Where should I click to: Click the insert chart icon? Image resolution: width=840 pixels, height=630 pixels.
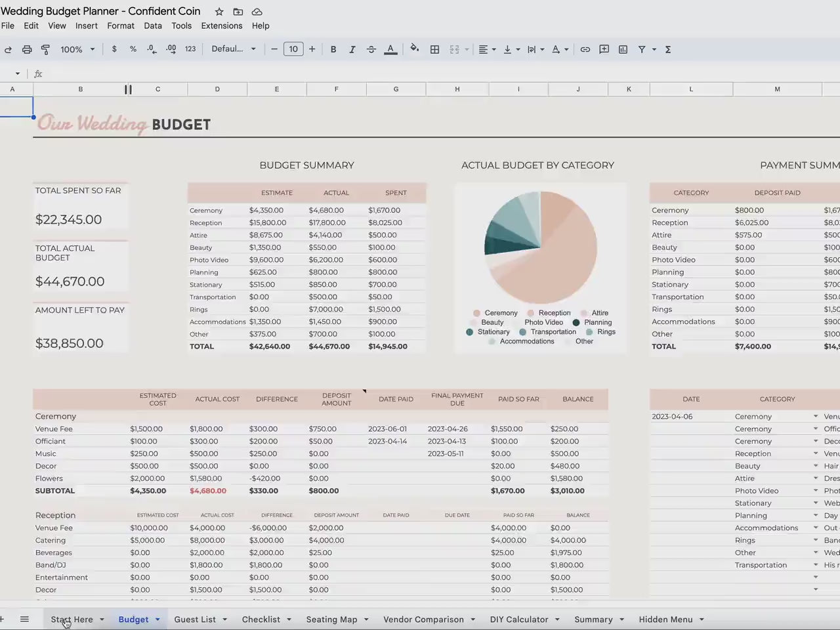(623, 49)
